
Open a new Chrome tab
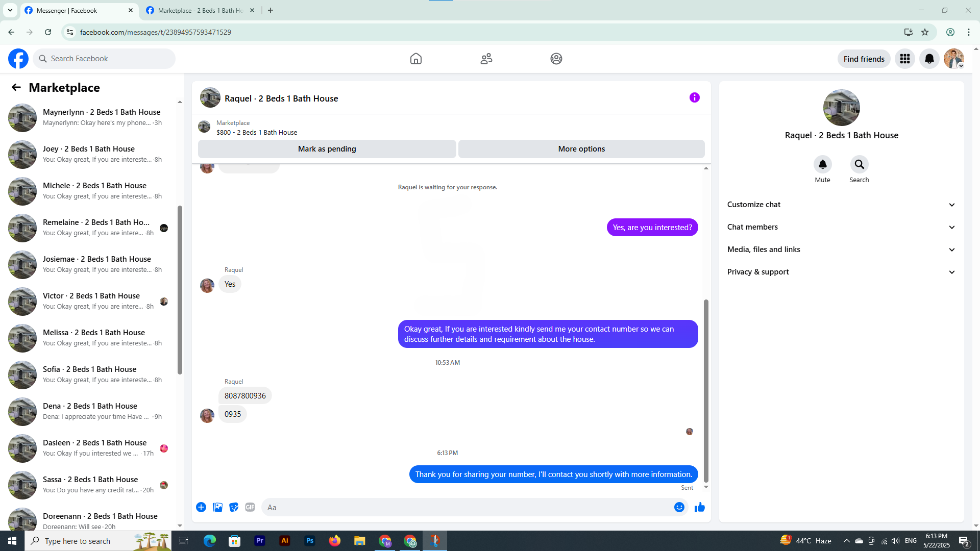(x=271, y=10)
